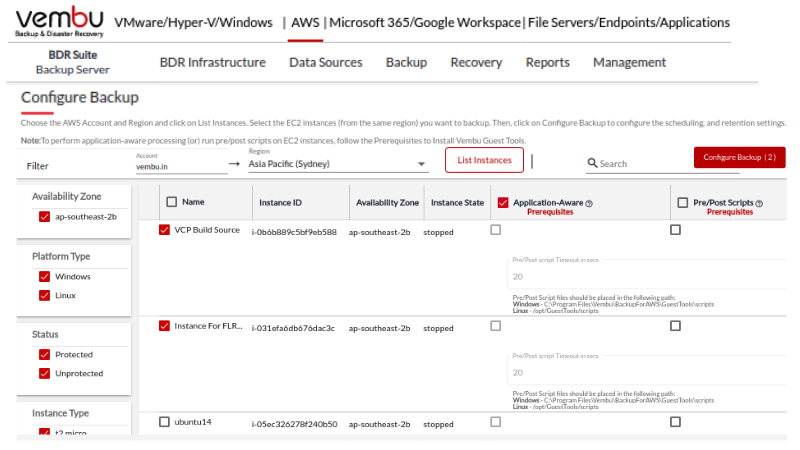Select the ubuntu14 instance checkbox

click(165, 422)
